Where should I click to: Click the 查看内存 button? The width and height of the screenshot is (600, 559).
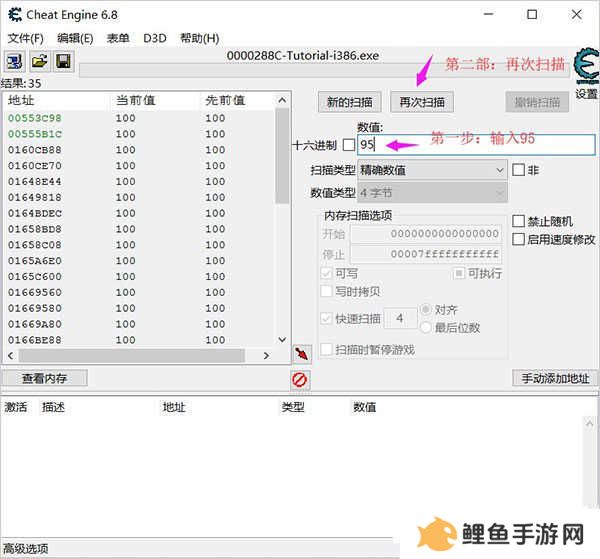44,378
